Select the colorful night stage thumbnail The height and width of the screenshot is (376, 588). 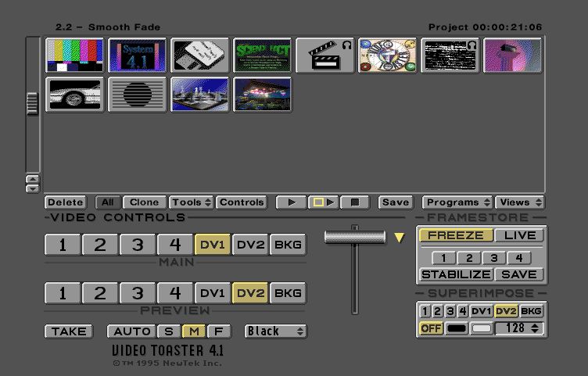[263, 95]
